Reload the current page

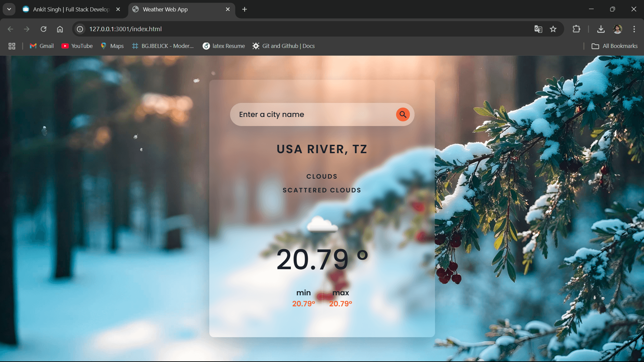click(x=44, y=29)
